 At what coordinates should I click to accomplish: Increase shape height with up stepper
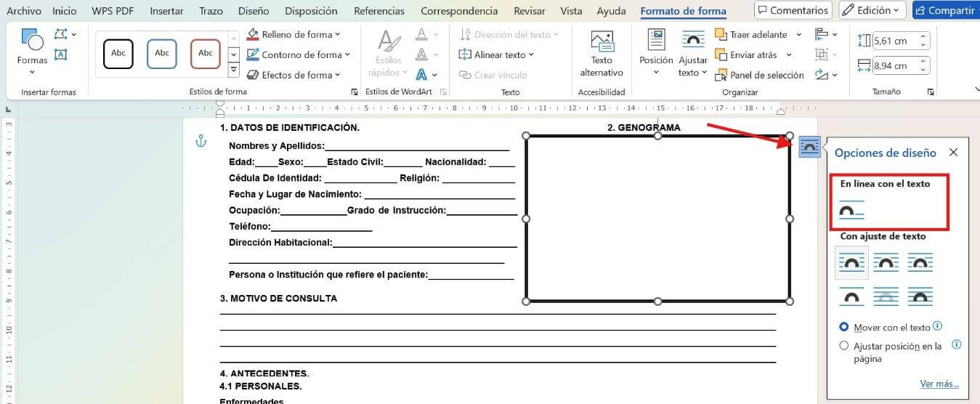pyautogui.click(x=923, y=38)
